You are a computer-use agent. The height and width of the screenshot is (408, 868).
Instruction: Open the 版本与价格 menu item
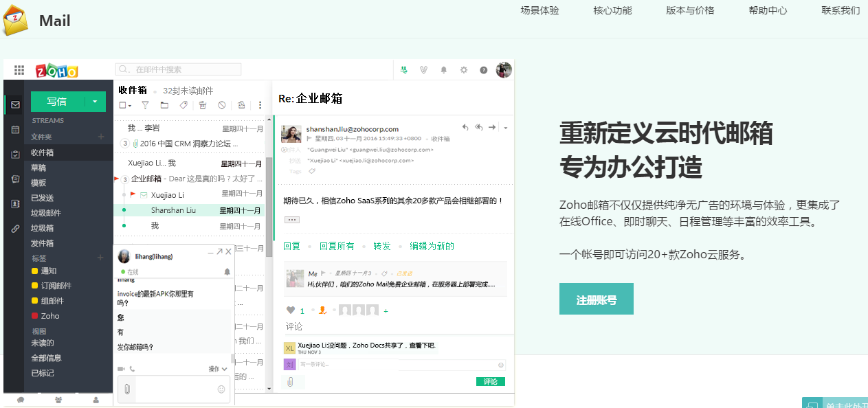(x=690, y=10)
